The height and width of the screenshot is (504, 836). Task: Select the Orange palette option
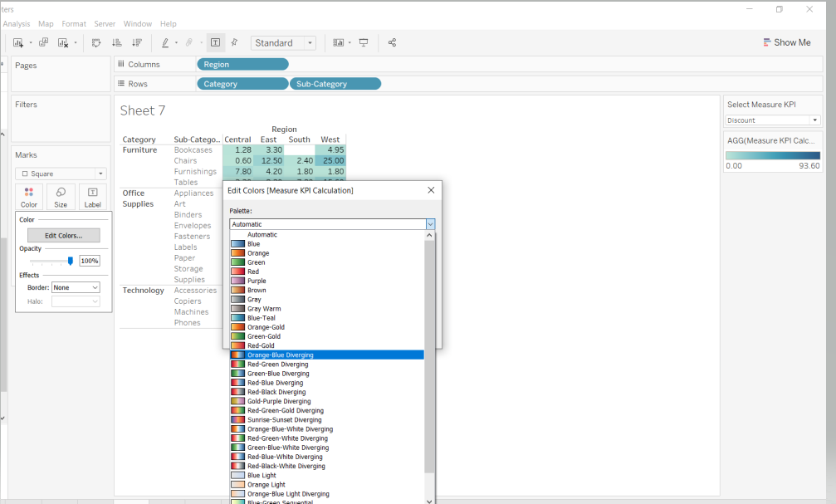point(327,253)
